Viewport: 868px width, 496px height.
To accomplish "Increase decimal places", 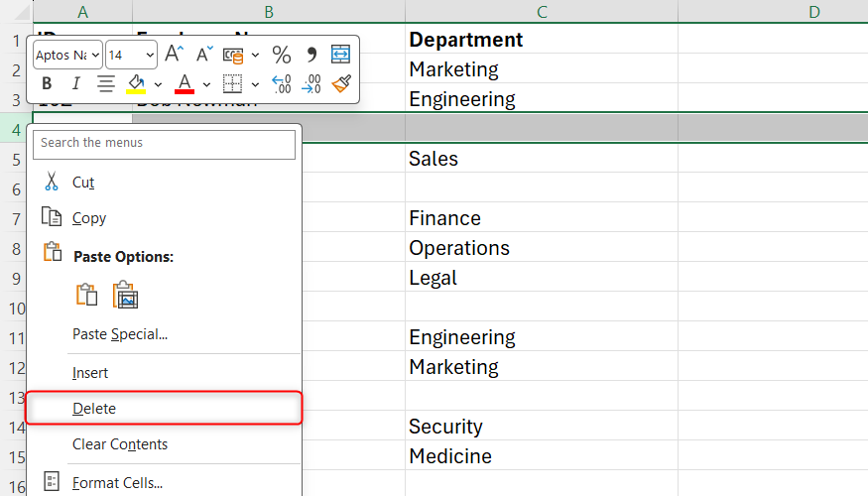I will tap(281, 84).
